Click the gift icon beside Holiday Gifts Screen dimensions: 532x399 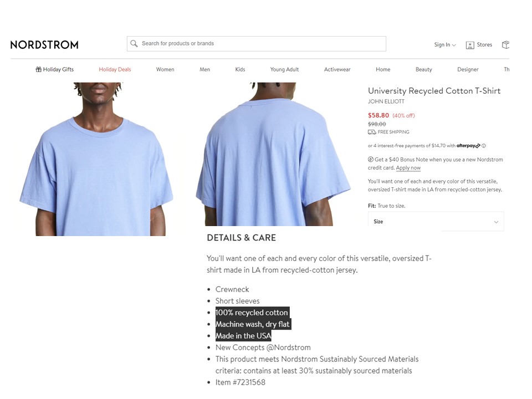click(x=39, y=70)
